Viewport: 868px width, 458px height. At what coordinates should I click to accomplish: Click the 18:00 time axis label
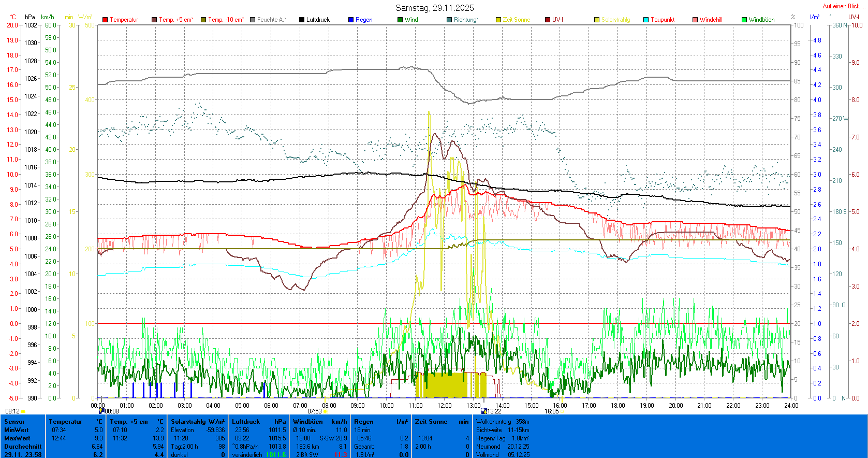617,406
